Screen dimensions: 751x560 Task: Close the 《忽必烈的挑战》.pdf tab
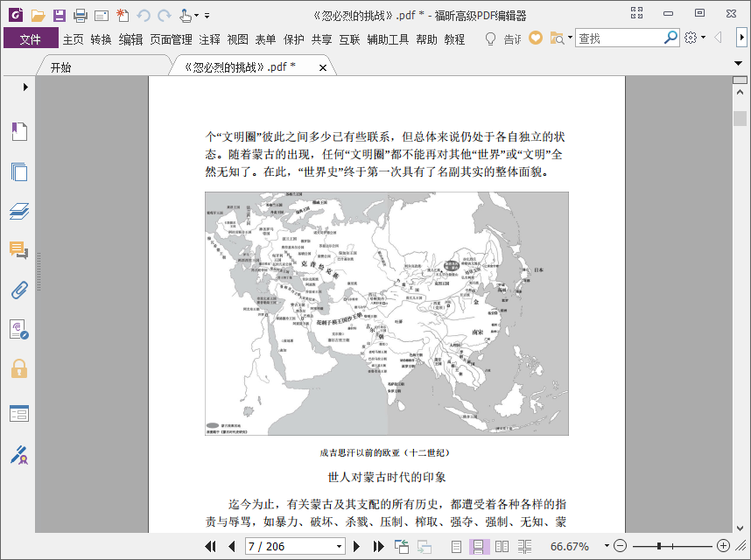[323, 68]
